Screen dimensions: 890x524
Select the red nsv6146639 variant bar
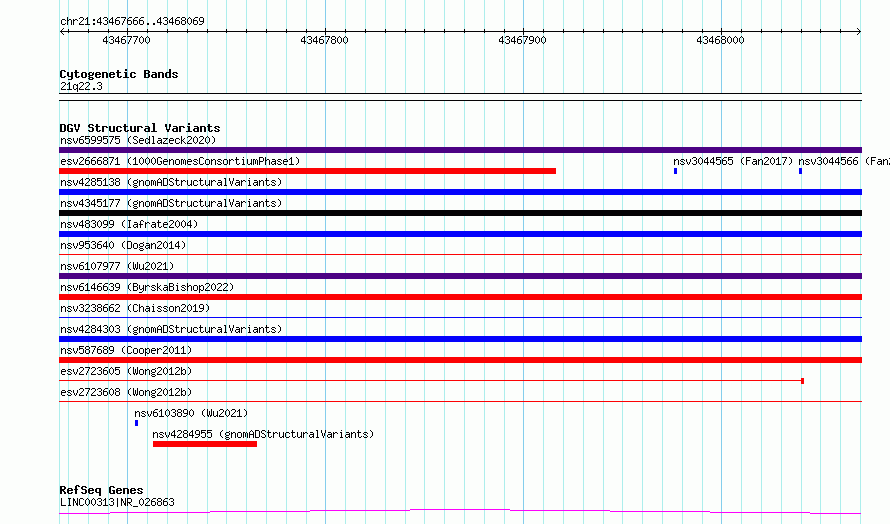[460, 297]
